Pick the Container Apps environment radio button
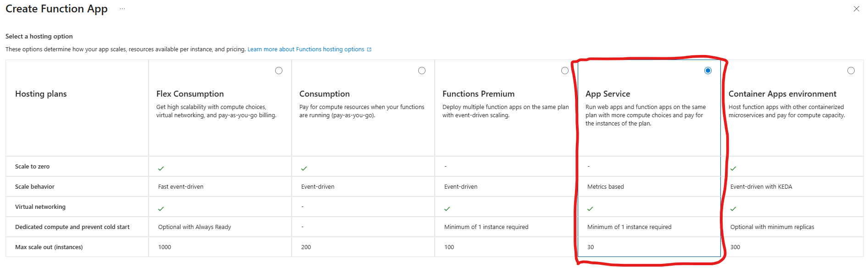 point(851,71)
